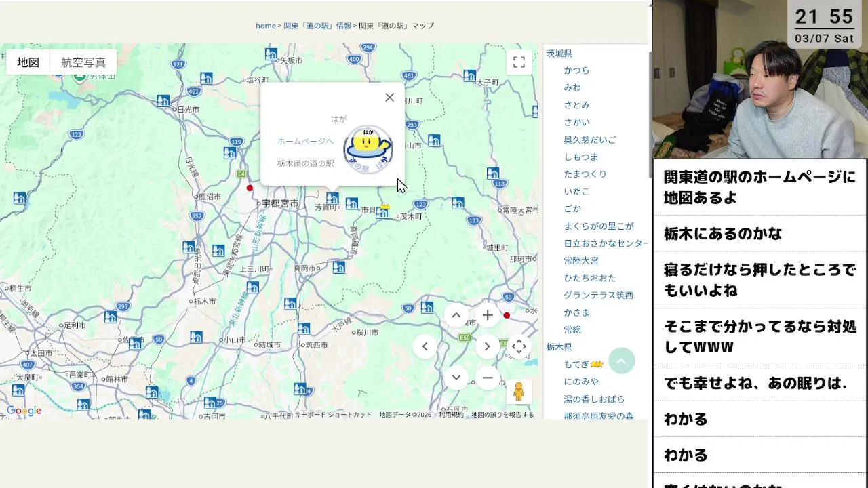Select 奥久慈だいご in the station list
Viewport: 868px width, 488px height.
(x=591, y=140)
